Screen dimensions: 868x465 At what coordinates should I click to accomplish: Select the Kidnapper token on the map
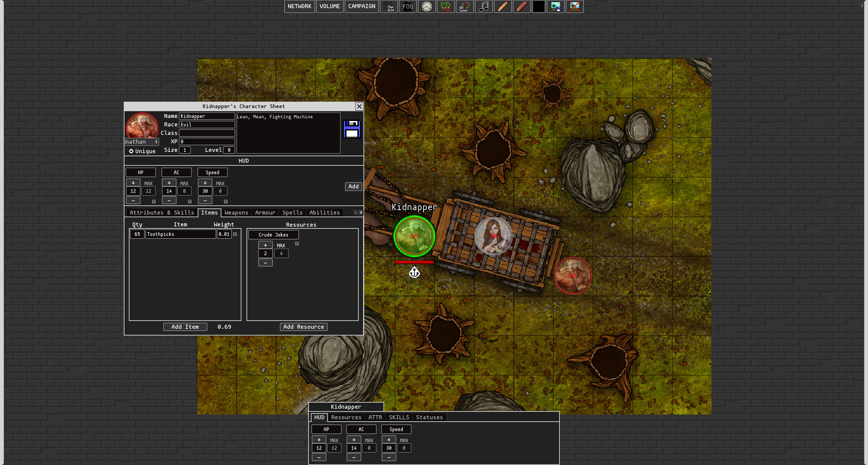tap(414, 236)
